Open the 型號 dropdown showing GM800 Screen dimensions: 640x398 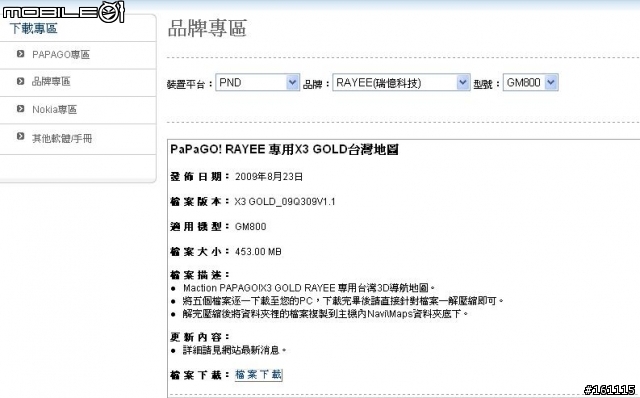pos(531,82)
